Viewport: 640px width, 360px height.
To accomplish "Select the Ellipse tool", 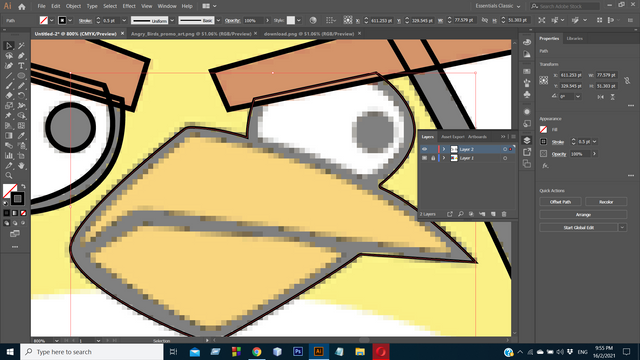I will [21, 76].
